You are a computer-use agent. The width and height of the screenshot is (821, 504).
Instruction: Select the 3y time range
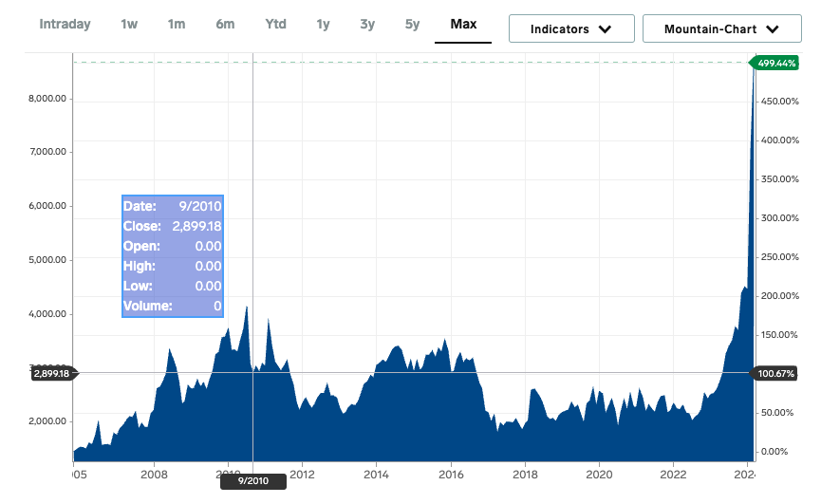[x=367, y=24]
